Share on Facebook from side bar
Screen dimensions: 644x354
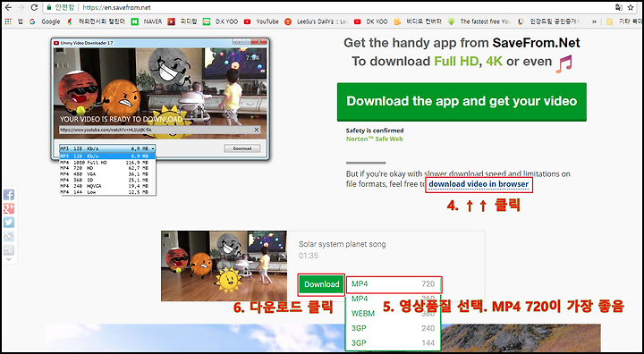pos(9,195)
